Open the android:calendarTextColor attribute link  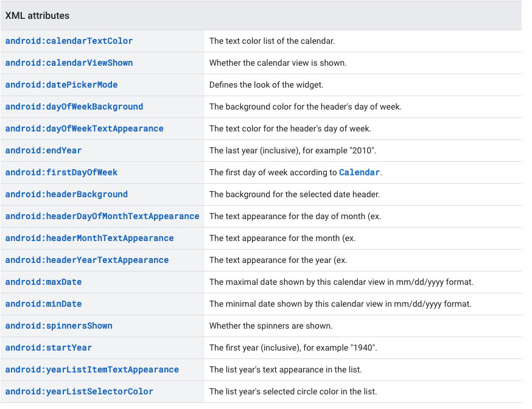(x=69, y=41)
